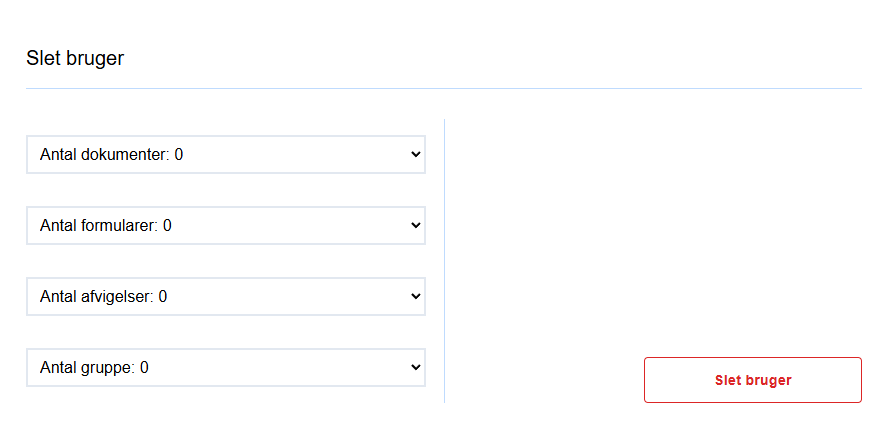Click the chevron arrow on Antal gruppe dropdown
The width and height of the screenshot is (891, 443).
point(415,367)
